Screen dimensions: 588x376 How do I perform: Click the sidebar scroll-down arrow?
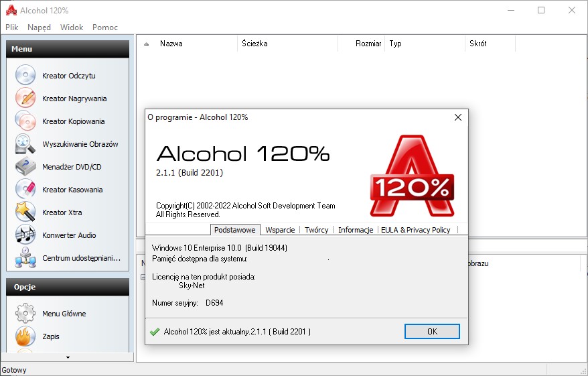tap(68, 357)
